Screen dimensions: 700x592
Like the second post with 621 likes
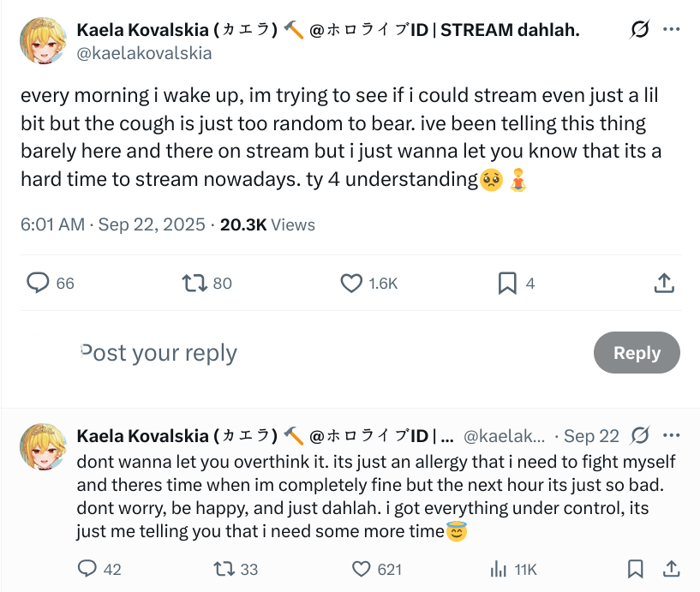(x=362, y=569)
